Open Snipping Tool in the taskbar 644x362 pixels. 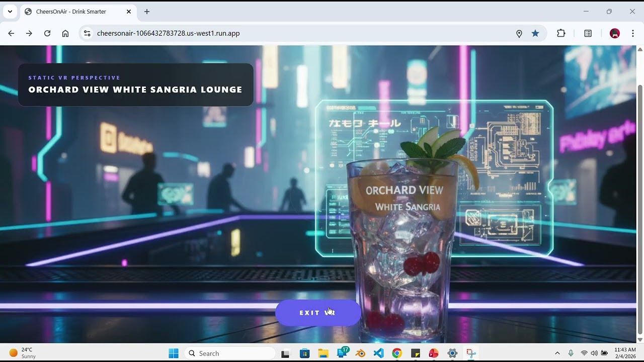(x=470, y=353)
